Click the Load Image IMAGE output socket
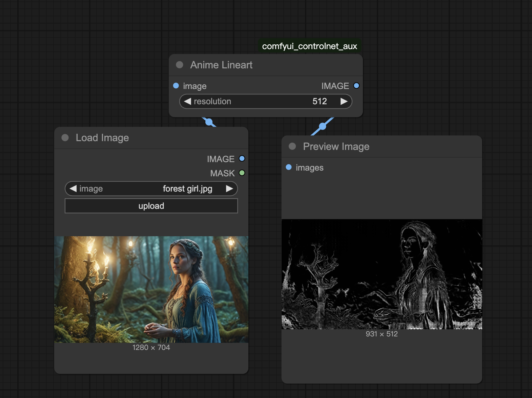 [x=242, y=159]
